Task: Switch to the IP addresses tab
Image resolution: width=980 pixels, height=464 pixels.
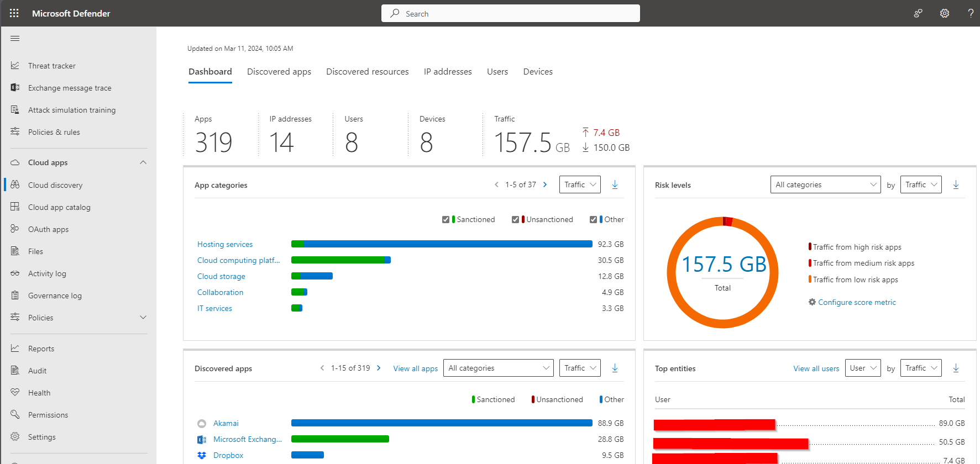Action: click(x=447, y=72)
